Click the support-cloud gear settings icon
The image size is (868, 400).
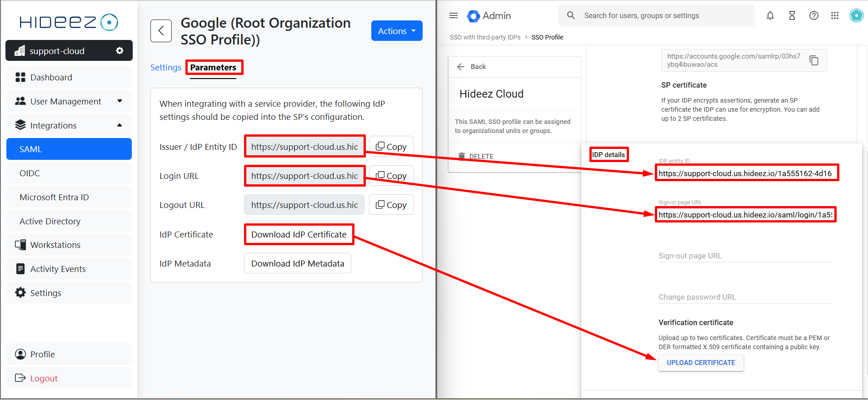pos(120,51)
